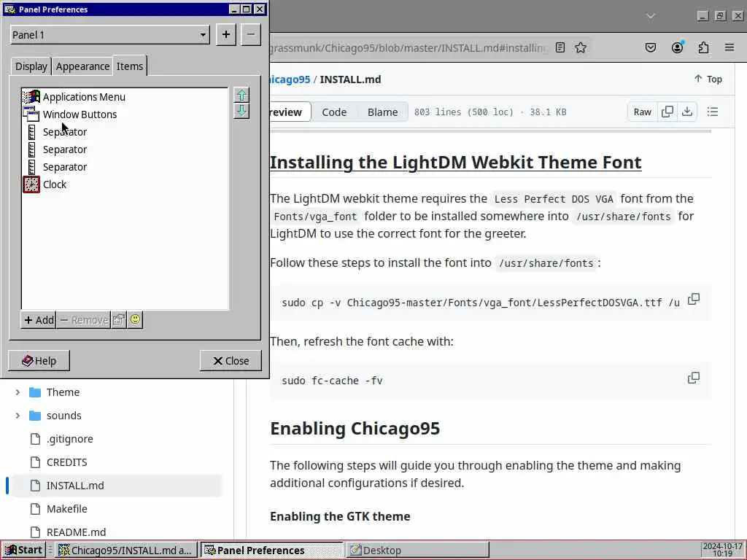This screenshot has height=560, width=747.
Task: Open the LightDM Webkit Theme Font heading link
Action: (x=455, y=163)
